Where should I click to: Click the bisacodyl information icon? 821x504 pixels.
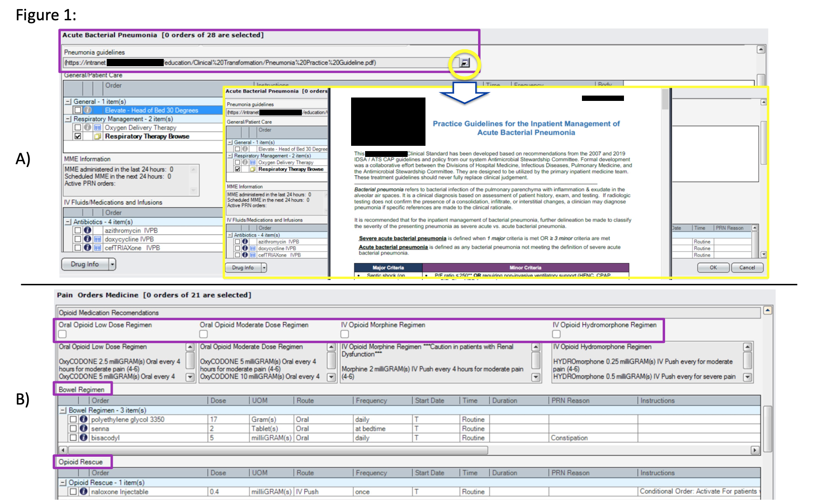pyautogui.click(x=84, y=438)
